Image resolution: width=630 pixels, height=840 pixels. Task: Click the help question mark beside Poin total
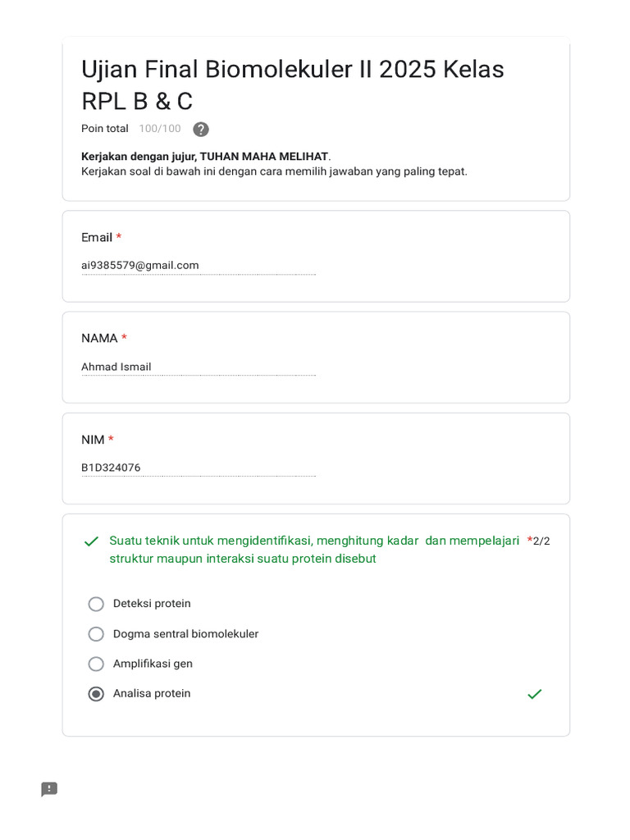[201, 130]
